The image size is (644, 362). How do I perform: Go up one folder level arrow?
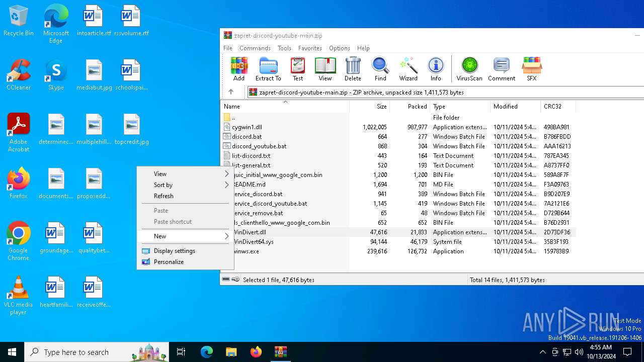(x=231, y=92)
